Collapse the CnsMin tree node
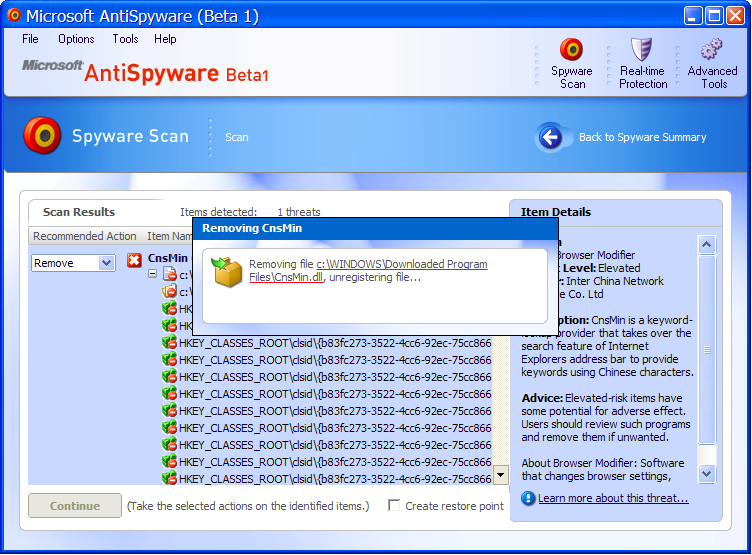 point(153,274)
